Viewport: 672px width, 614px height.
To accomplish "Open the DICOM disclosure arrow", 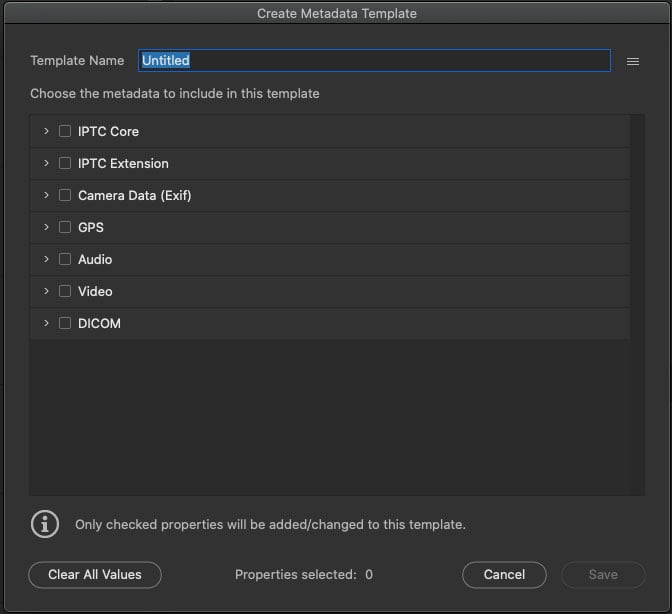I will [x=46, y=323].
